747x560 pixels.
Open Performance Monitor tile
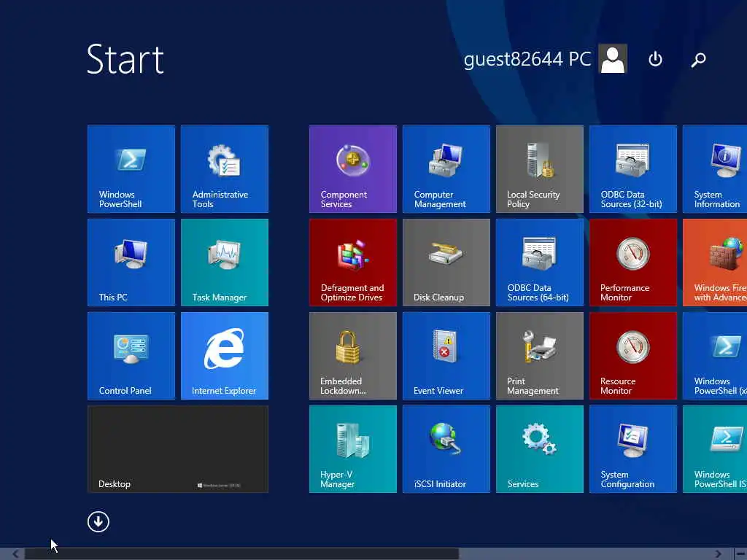[x=632, y=262]
